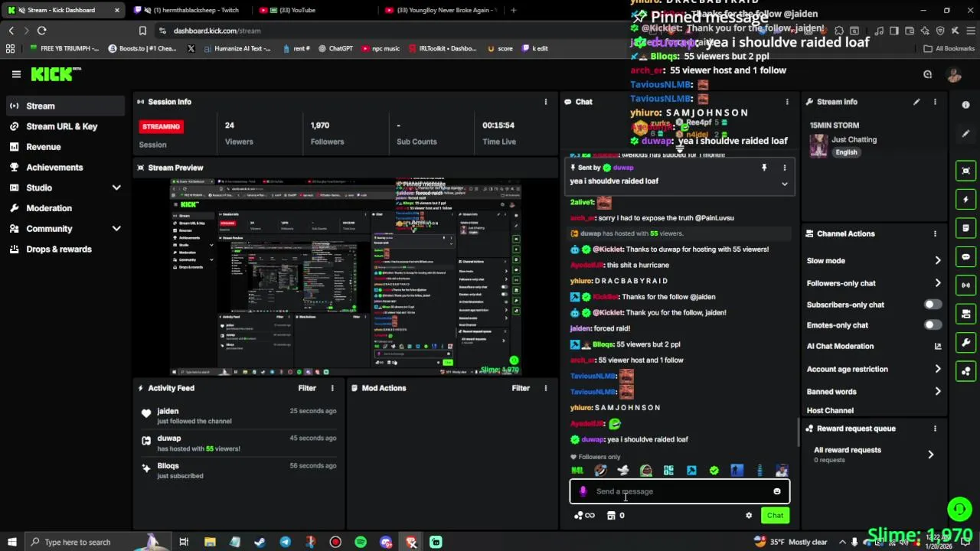Click the focus frame icon in right sidebar
980x551 pixels.
[x=966, y=171]
